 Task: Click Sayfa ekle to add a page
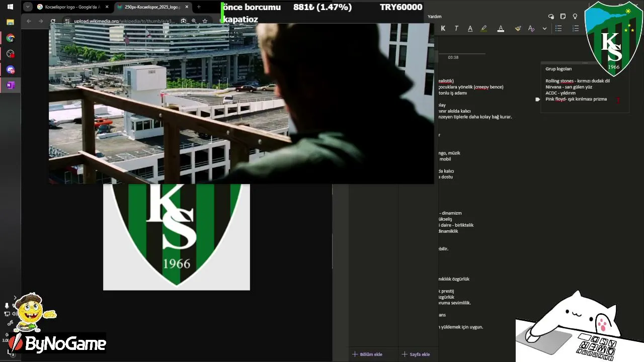coord(416,354)
